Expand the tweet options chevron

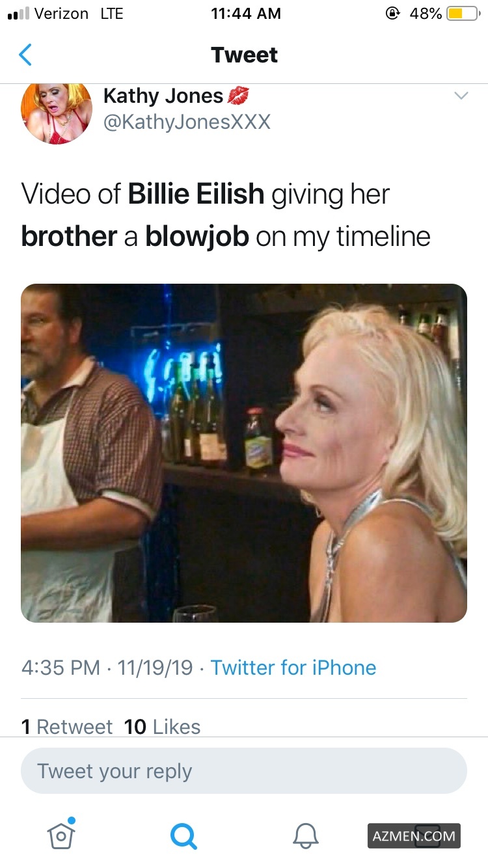click(x=461, y=96)
